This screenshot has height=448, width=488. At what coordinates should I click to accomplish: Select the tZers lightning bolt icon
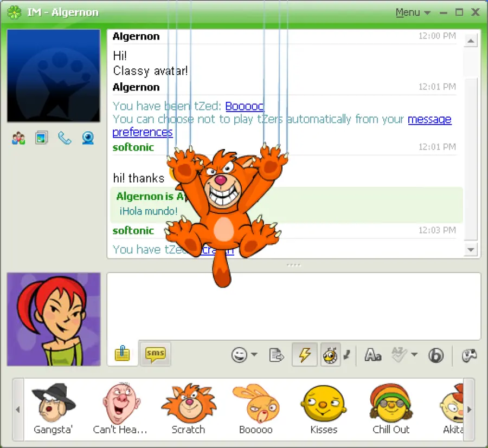pyautogui.click(x=304, y=355)
